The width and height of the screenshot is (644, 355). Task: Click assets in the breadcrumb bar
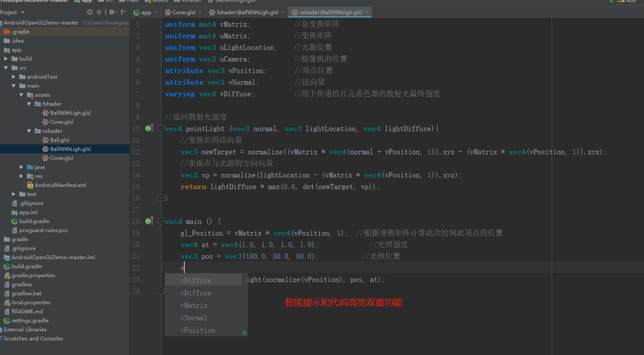[160, 1]
